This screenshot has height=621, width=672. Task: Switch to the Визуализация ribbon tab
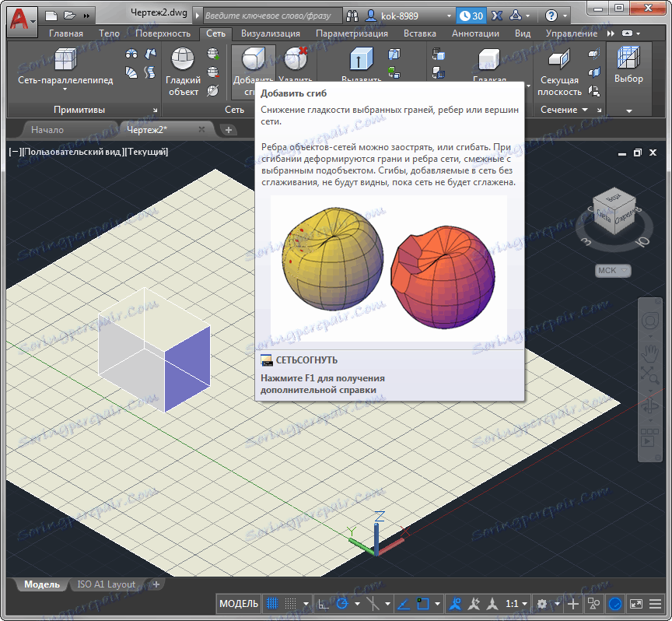coord(270,33)
